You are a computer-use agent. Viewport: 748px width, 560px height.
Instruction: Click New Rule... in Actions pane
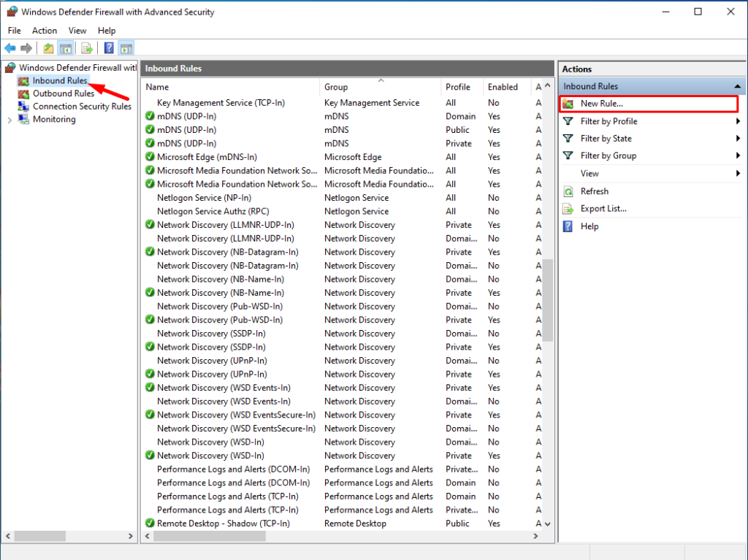pyautogui.click(x=602, y=104)
